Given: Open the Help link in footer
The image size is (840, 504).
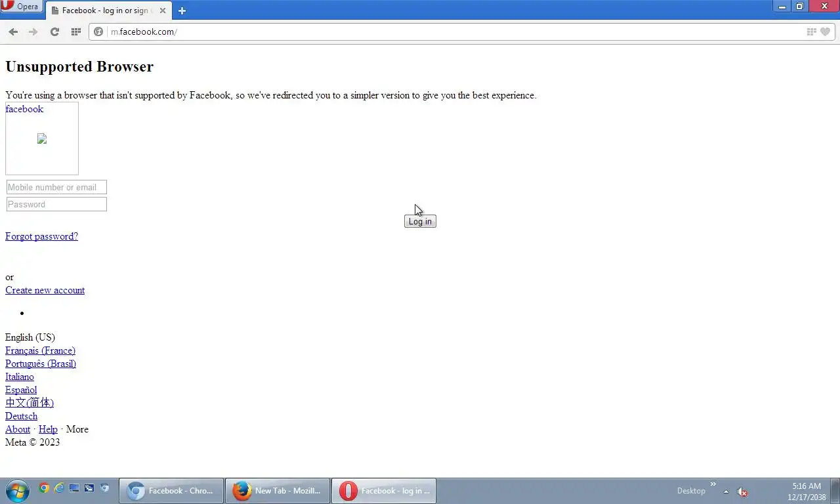Looking at the screenshot, I should [x=48, y=429].
